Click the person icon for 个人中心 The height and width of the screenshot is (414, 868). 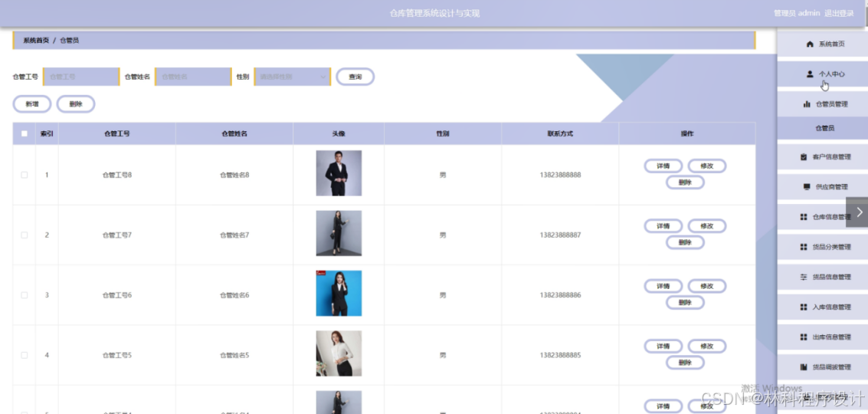[809, 74]
